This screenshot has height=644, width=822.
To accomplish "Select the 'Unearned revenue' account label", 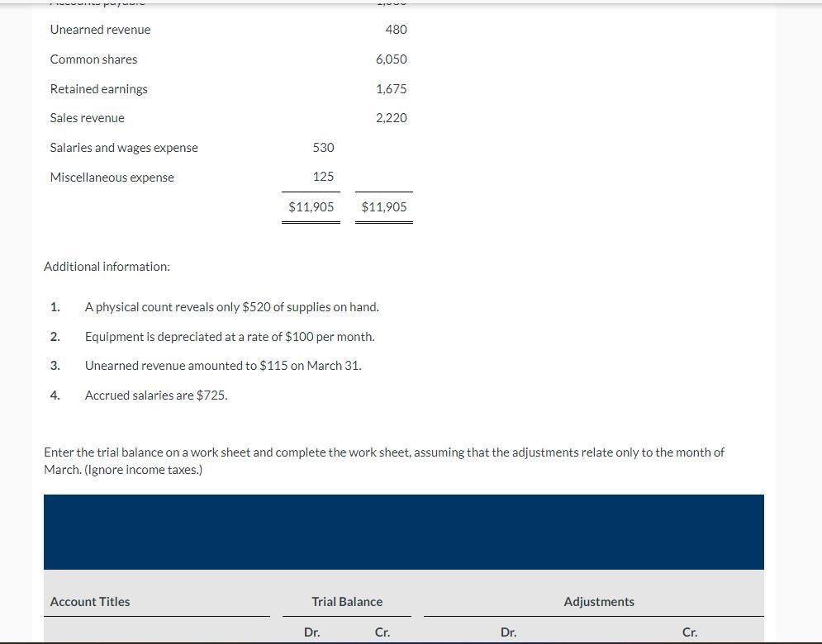I will click(x=100, y=30).
